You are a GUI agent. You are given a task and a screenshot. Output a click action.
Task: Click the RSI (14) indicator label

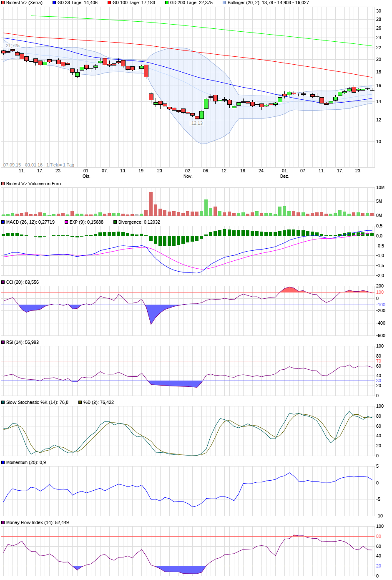pyautogui.click(x=23, y=343)
